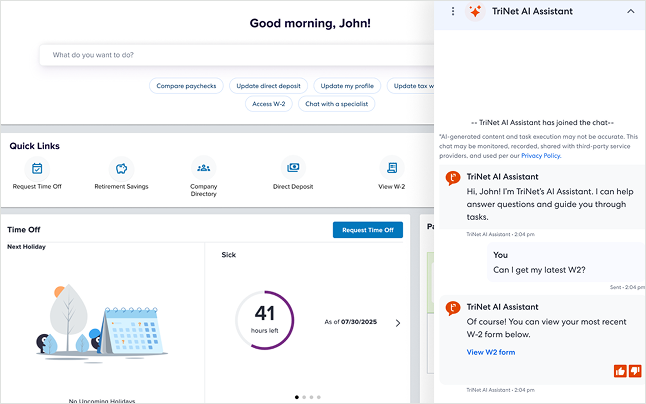Click the Next Holiday calendar illustration
This screenshot has width=646, height=404.
[101, 322]
